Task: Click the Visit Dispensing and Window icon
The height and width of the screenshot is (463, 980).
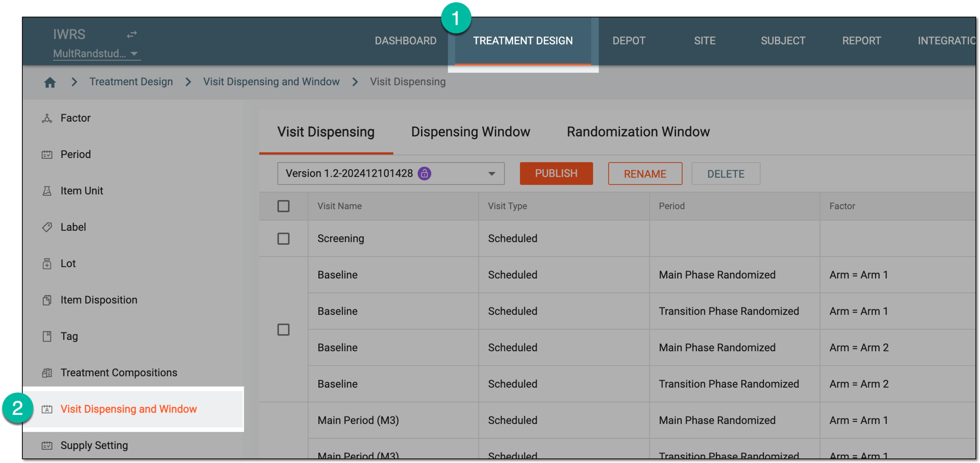Action: 47,409
